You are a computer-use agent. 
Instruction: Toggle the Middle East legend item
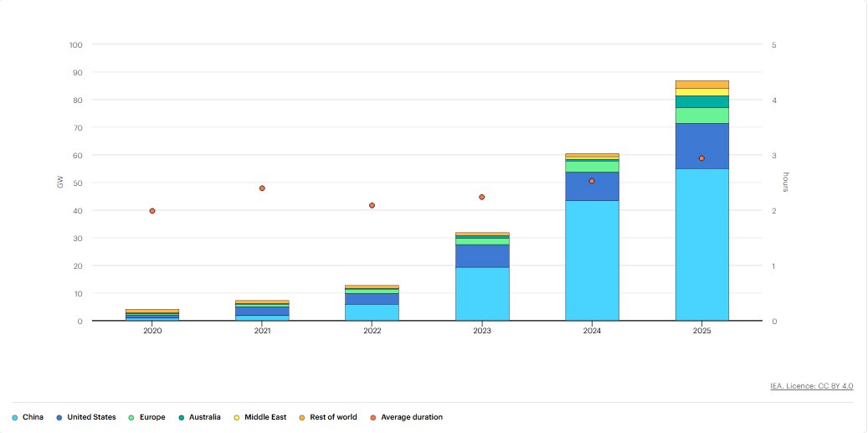tap(259, 417)
